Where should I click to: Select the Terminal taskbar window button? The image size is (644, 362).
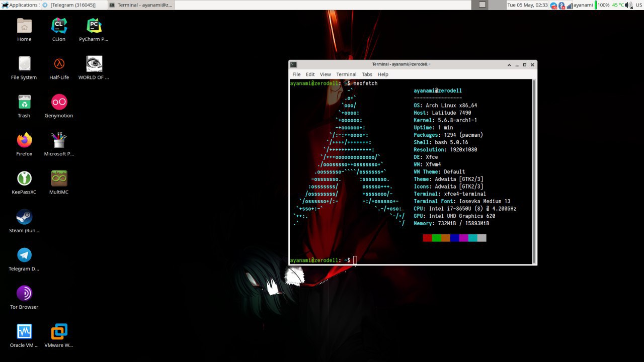pos(141,5)
